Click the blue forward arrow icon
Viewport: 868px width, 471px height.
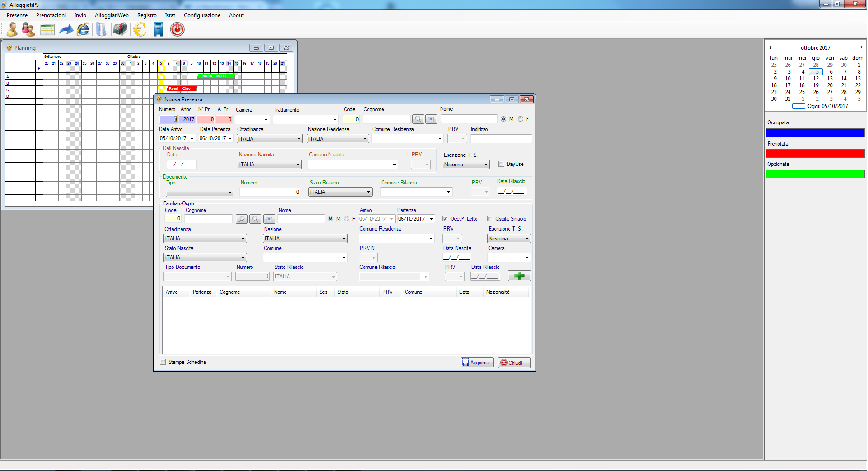(x=66, y=30)
